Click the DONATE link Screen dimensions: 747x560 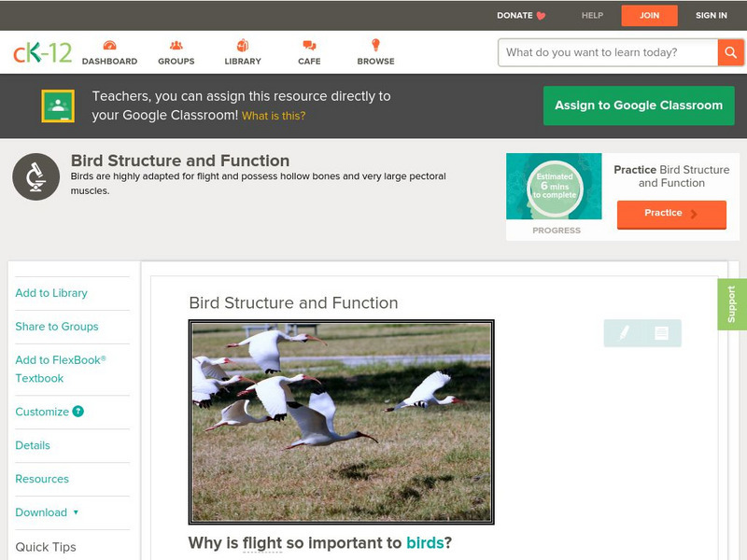coord(514,16)
